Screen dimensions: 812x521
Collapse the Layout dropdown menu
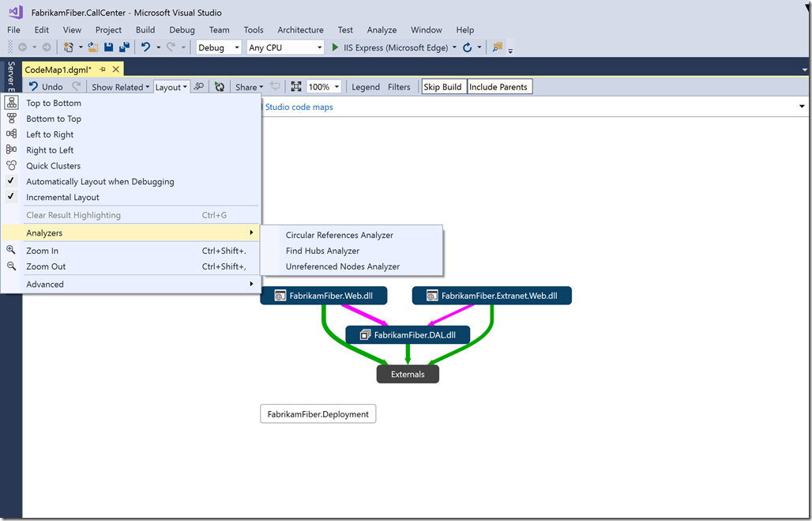[171, 87]
